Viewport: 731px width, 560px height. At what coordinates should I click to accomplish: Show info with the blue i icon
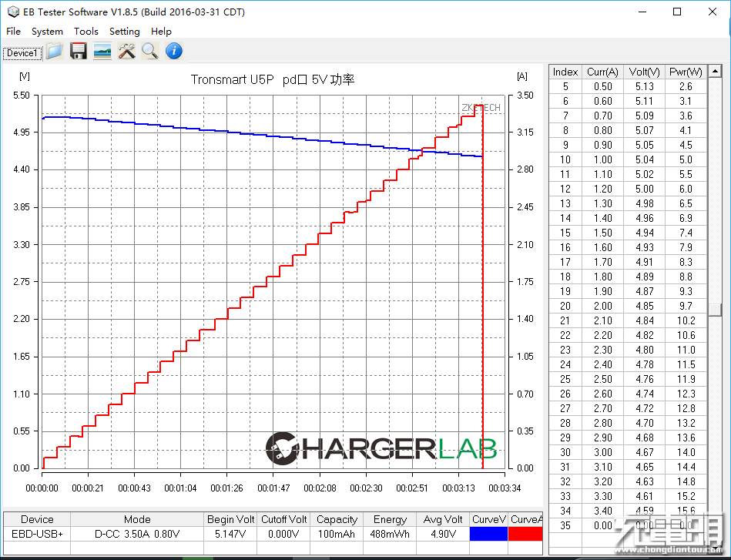(x=174, y=52)
